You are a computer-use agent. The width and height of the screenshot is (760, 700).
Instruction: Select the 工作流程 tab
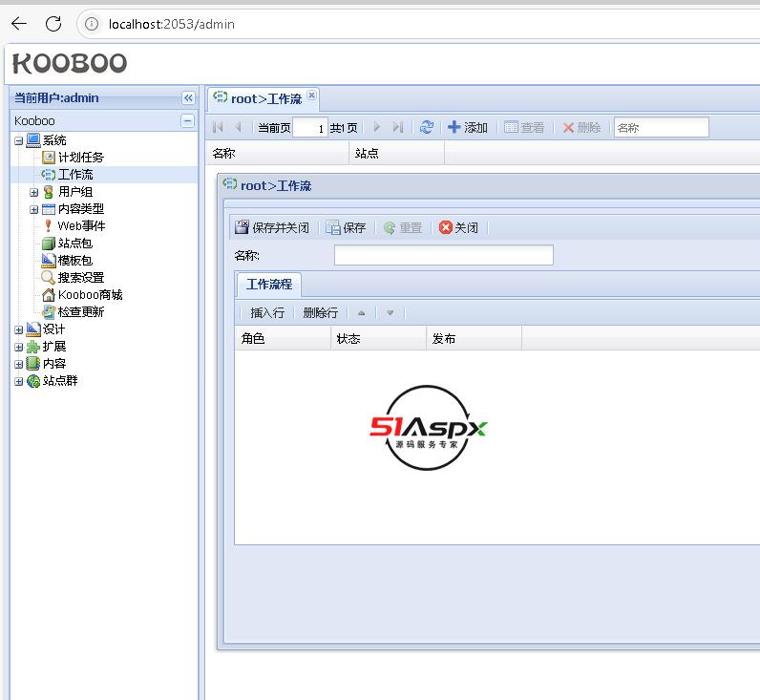[x=269, y=285]
